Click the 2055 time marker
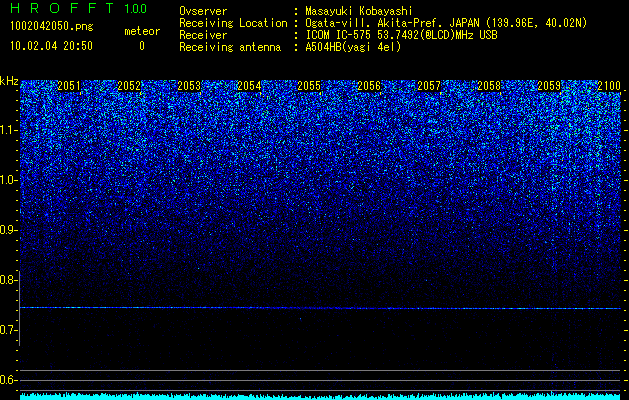The image size is (629, 400). coord(309,86)
